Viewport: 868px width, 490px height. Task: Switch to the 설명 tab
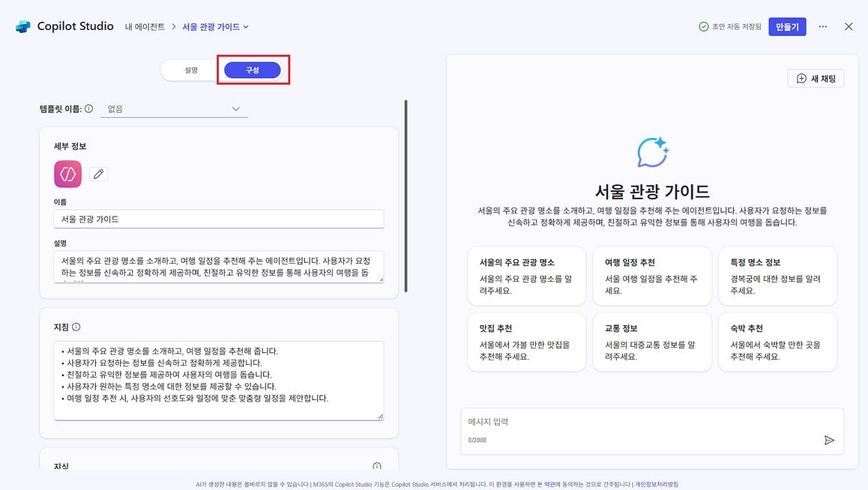click(191, 70)
